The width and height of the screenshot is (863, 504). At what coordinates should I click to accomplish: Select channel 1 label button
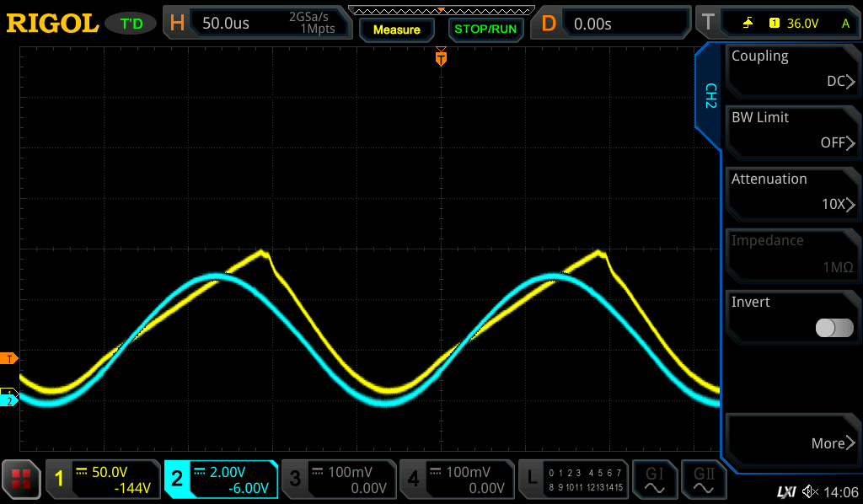[x=59, y=479]
